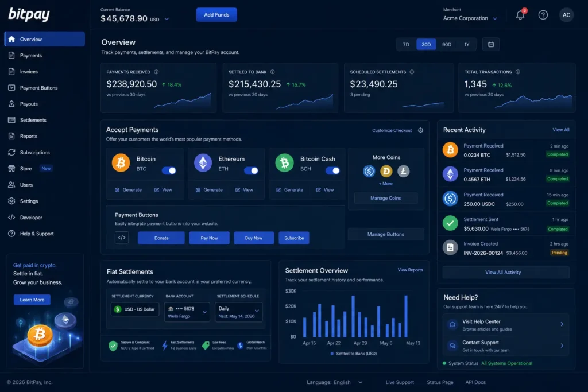The width and height of the screenshot is (588, 392).
Task: Open Contact Support chevron row
Action: click(x=506, y=346)
